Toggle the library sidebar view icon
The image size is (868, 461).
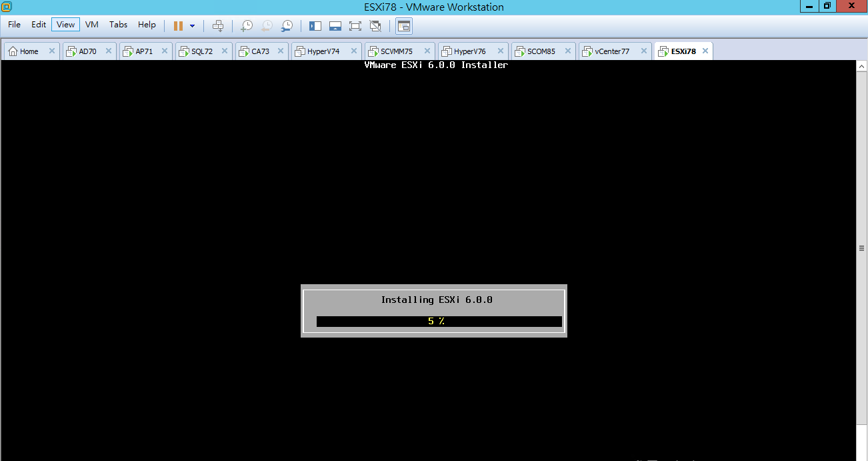(x=315, y=26)
